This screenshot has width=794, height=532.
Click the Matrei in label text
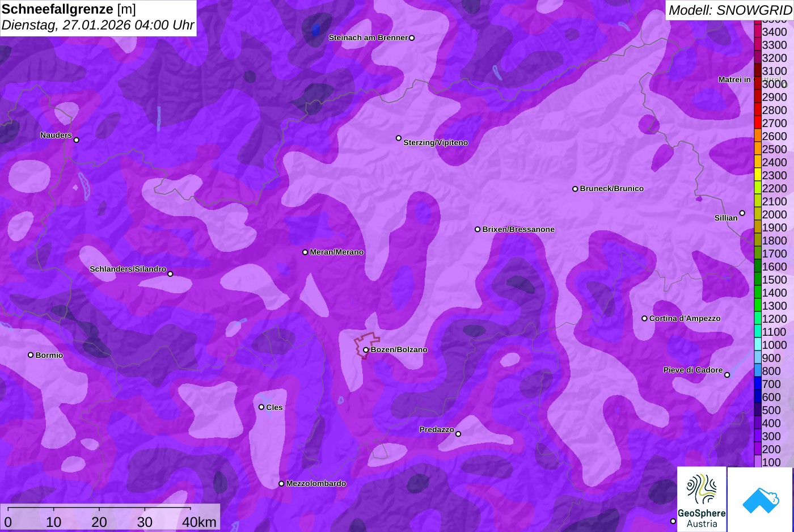(734, 79)
